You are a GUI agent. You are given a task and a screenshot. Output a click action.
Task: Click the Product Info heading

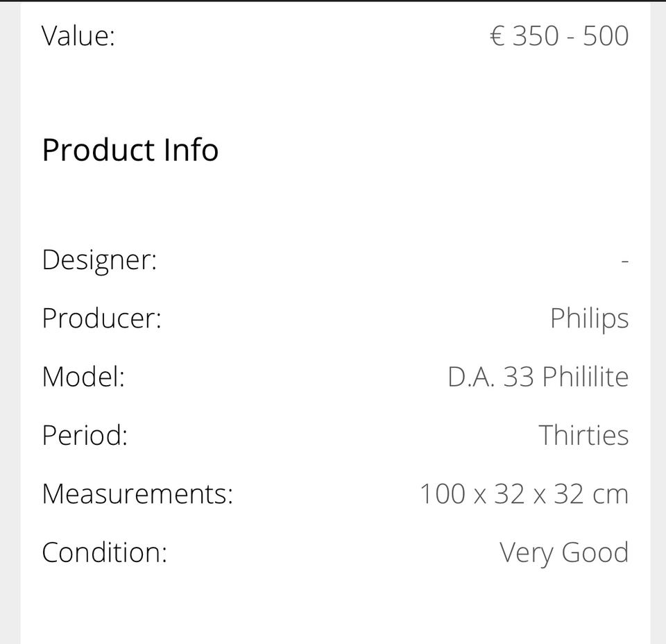(x=130, y=150)
